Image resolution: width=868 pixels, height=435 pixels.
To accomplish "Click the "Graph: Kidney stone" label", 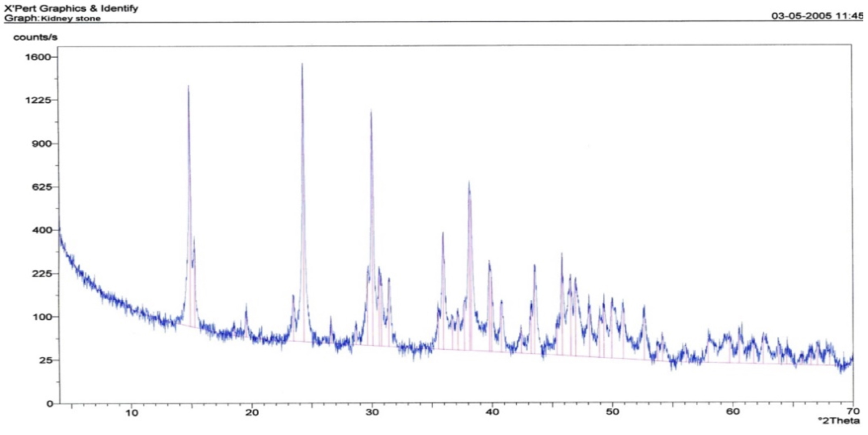I will pyautogui.click(x=53, y=18).
